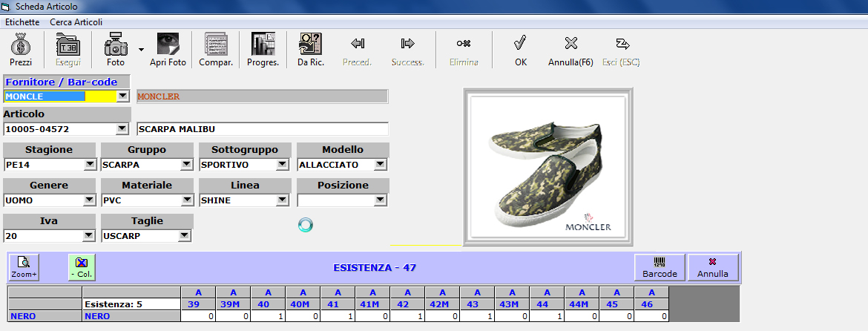Click the NERO quantity cell for size 42
The height and width of the screenshot is (331, 868).
click(407, 316)
